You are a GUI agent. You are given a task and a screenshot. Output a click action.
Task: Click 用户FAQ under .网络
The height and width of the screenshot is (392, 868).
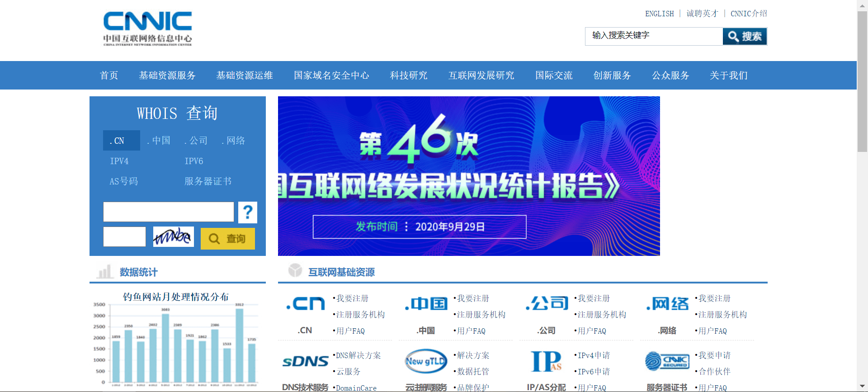coord(712,331)
